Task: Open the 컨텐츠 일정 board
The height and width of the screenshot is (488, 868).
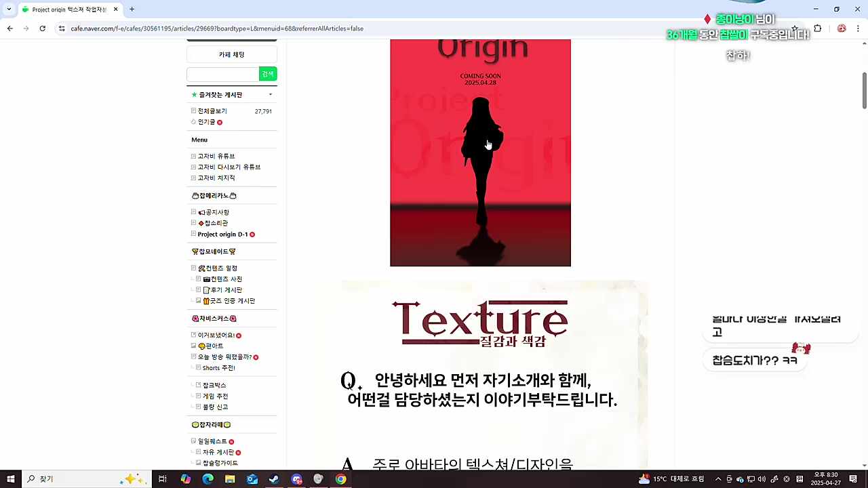Action: coord(218,268)
